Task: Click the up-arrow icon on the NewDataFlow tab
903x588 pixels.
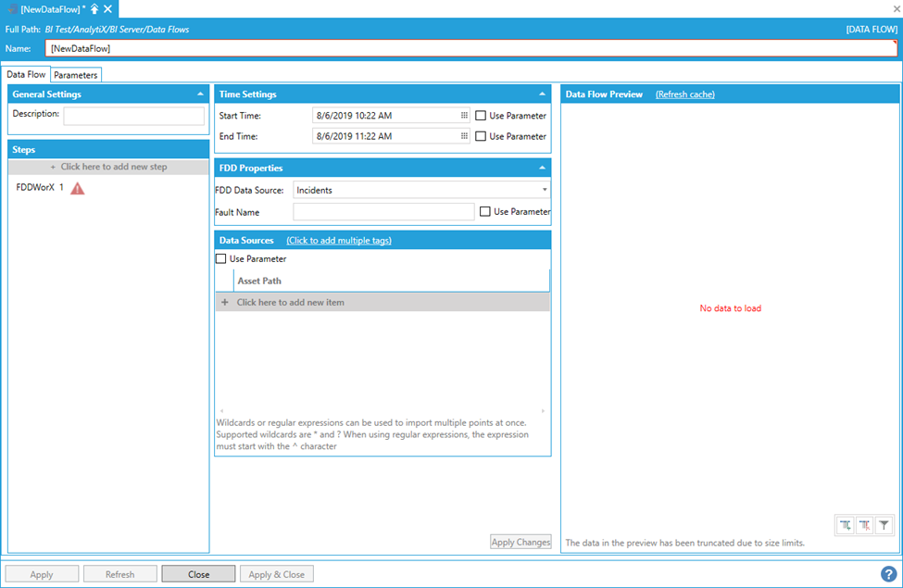Action: pyautogui.click(x=94, y=8)
